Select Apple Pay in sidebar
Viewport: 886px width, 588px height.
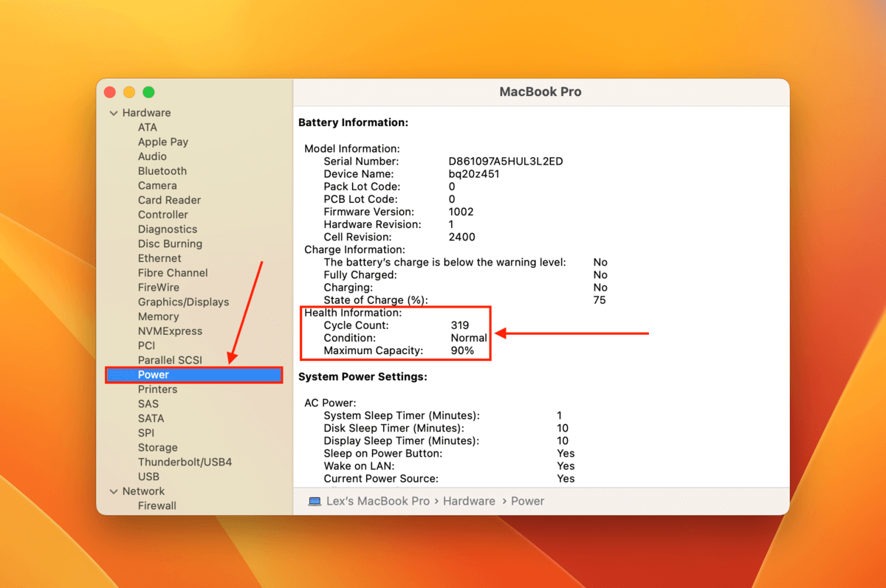pyautogui.click(x=163, y=142)
